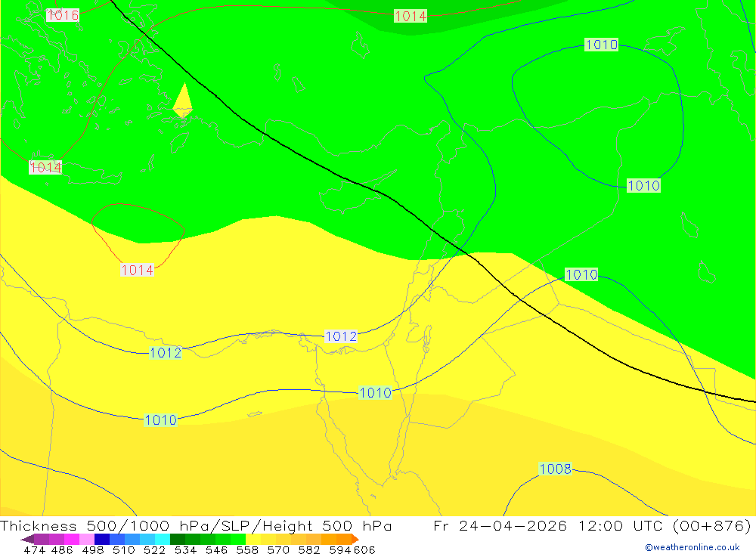
Task: Click the legend value 558
Action: pos(247,549)
